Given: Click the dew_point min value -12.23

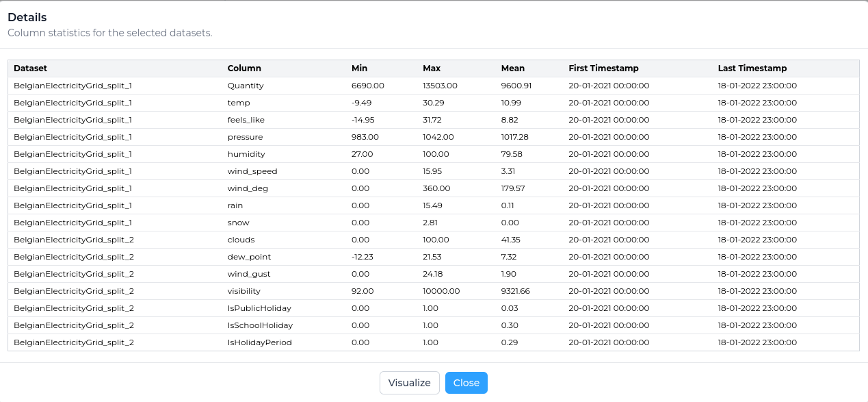Looking at the screenshot, I should tap(363, 257).
